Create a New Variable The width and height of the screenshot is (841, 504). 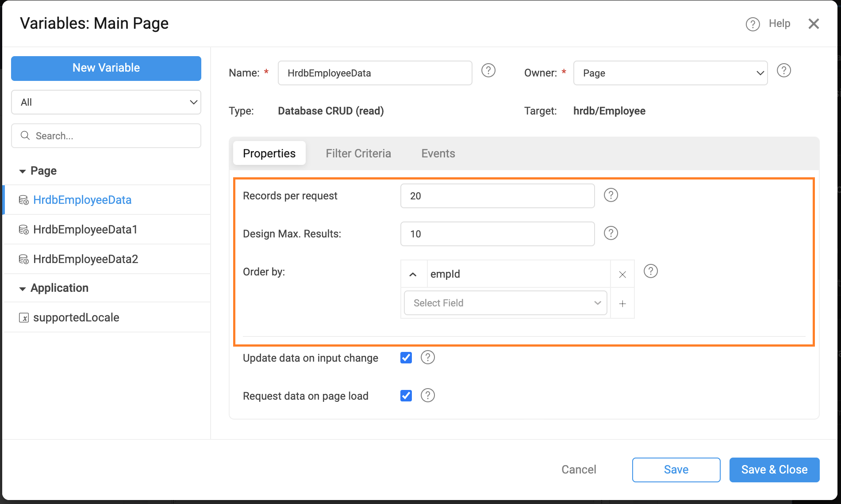106,68
